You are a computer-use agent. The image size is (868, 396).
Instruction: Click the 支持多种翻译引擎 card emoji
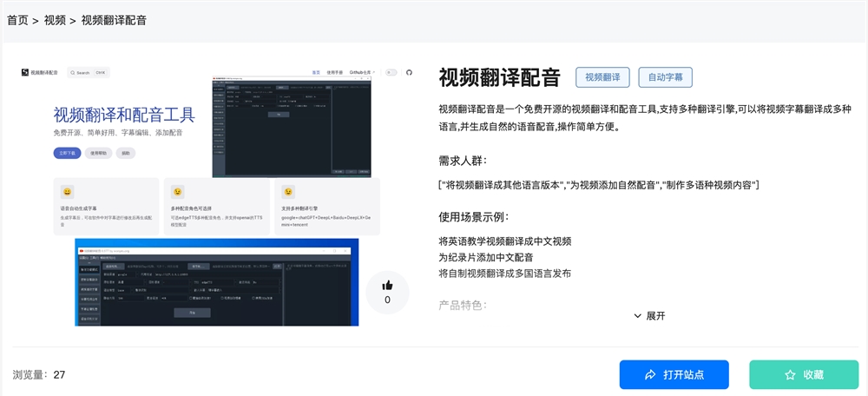288,192
